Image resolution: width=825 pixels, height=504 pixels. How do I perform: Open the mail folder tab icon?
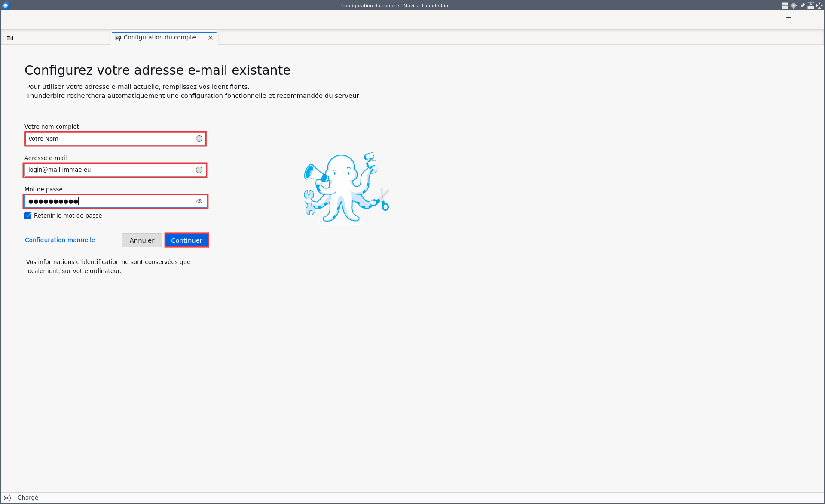pyautogui.click(x=10, y=38)
